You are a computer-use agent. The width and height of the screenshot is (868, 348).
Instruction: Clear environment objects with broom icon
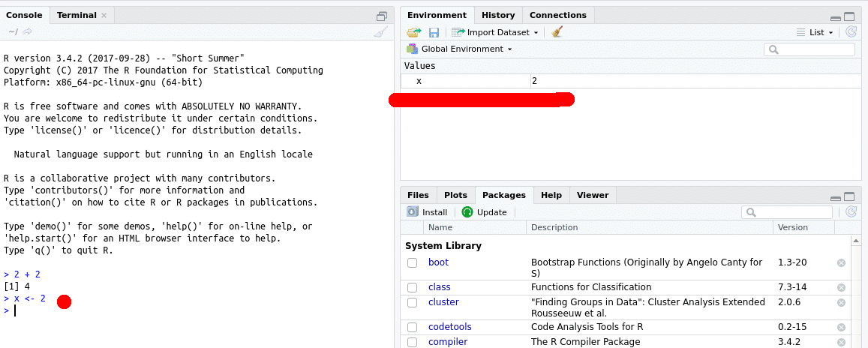(x=557, y=32)
